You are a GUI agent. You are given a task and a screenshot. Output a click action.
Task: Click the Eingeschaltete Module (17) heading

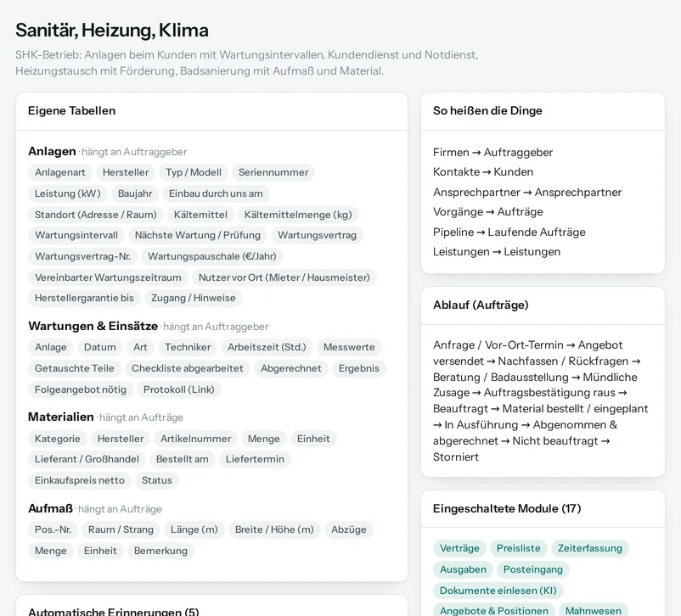click(507, 509)
